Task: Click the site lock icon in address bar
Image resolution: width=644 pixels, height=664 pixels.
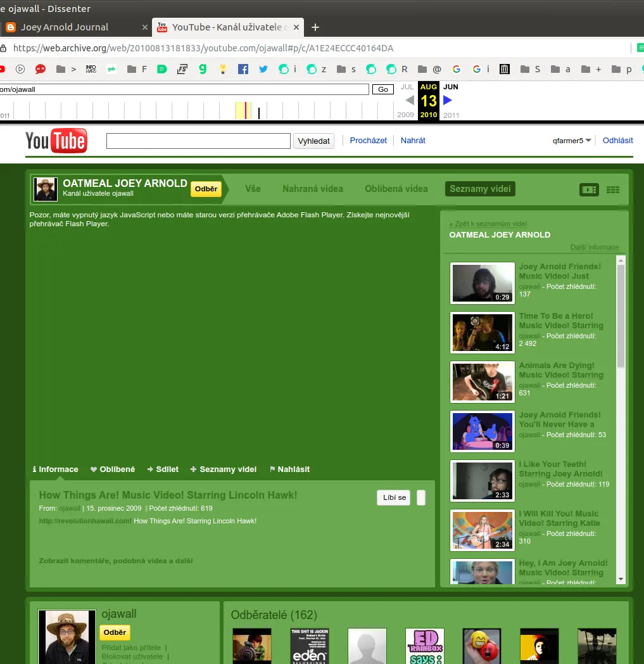Action: 3,48
